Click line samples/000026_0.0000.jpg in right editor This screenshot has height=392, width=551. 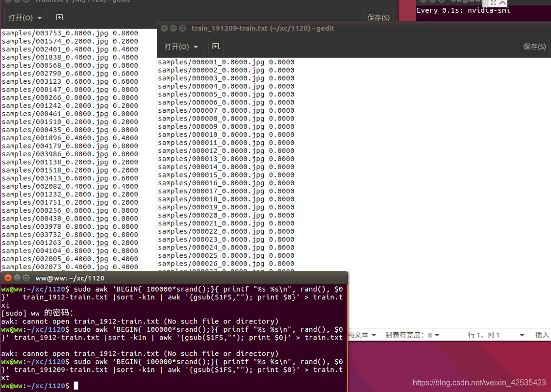click(226, 264)
